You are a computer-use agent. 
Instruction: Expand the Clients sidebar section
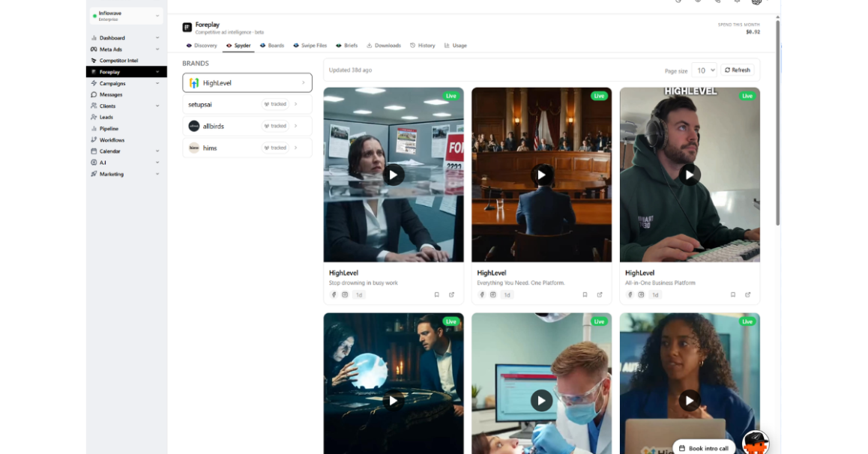(x=157, y=106)
